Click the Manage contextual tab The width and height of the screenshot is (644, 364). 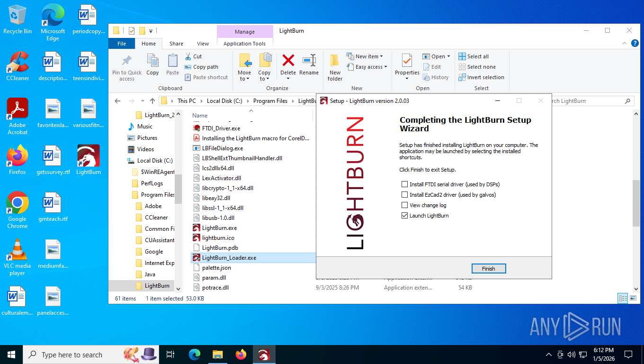coord(245,32)
